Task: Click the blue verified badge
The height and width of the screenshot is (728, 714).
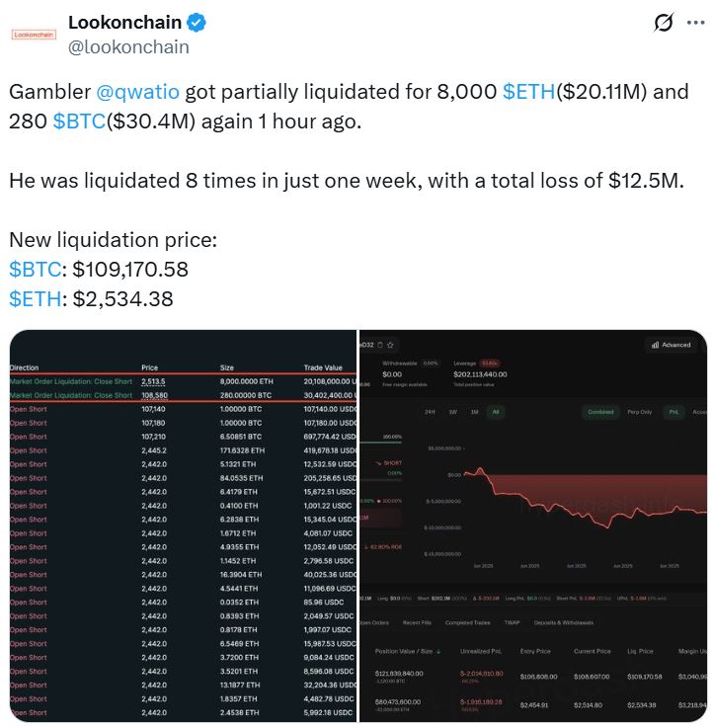Action: pos(197,23)
